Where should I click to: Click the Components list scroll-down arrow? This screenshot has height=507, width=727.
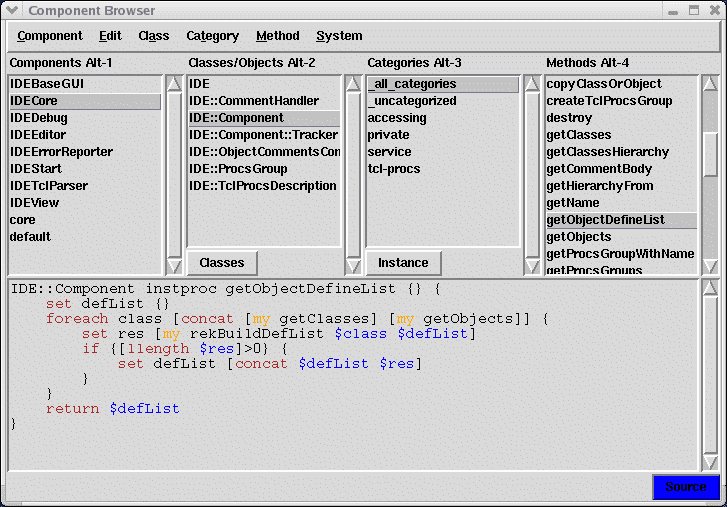pyautogui.click(x=174, y=266)
